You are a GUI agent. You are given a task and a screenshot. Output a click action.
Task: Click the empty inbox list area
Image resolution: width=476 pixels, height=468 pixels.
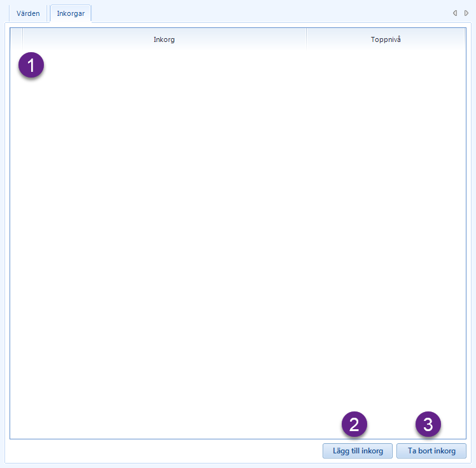pyautogui.click(x=238, y=244)
